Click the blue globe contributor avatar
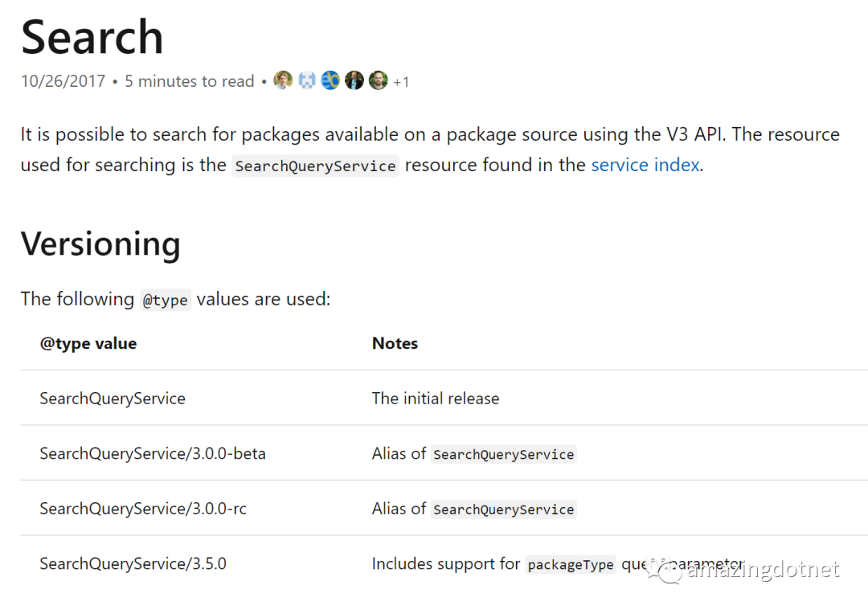This screenshot has width=868, height=610. coord(330,80)
